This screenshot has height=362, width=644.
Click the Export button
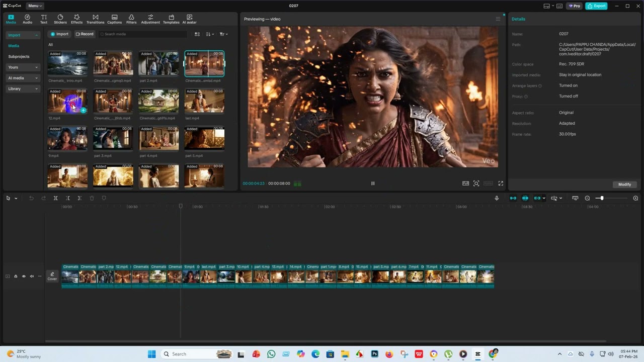point(596,6)
